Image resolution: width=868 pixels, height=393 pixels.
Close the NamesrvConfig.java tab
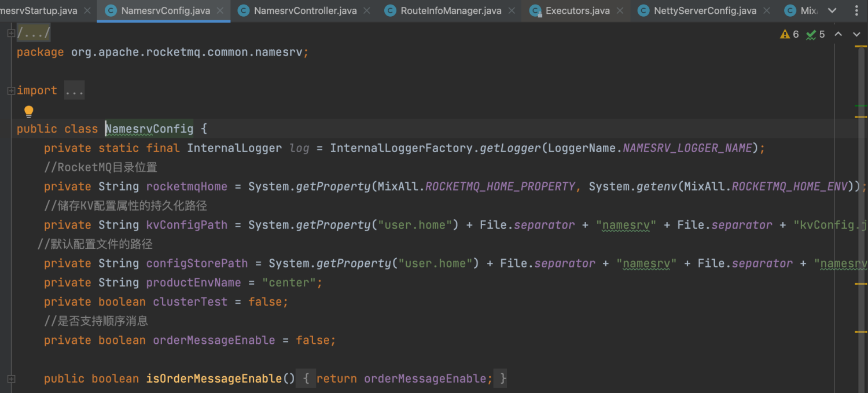[220, 10]
